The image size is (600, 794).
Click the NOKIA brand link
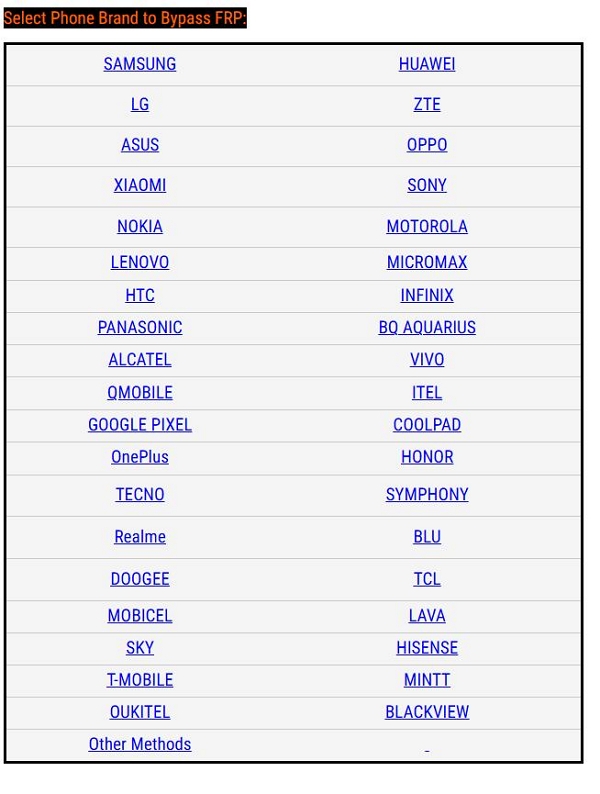[140, 226]
